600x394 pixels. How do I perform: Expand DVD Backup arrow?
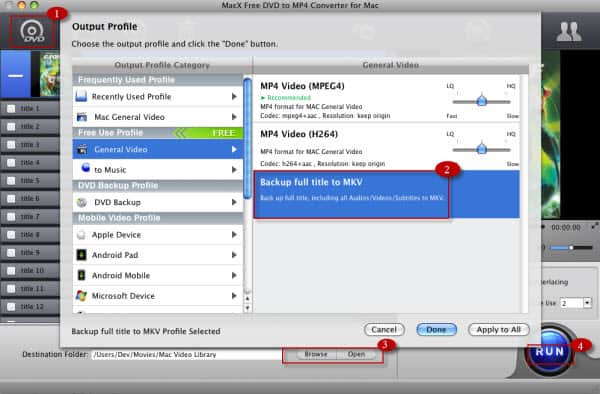(234, 202)
